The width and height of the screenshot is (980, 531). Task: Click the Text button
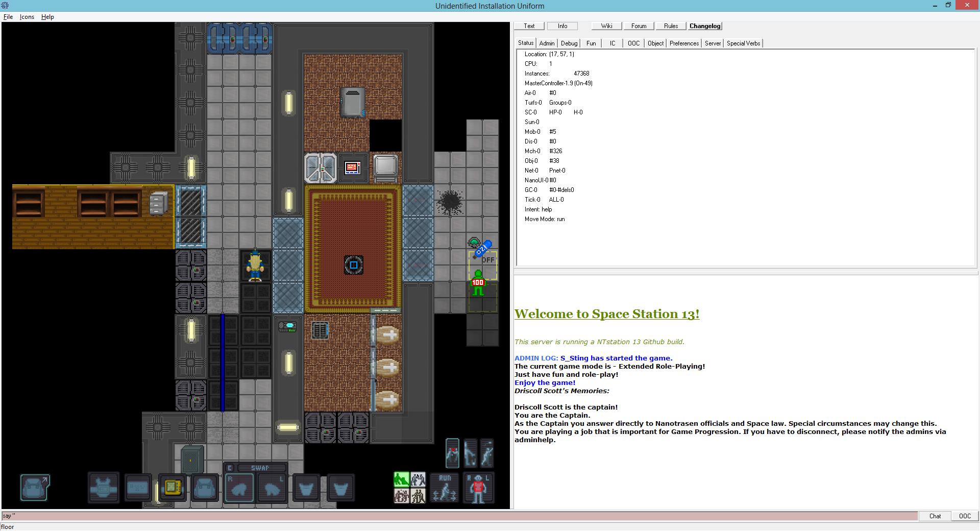click(529, 26)
